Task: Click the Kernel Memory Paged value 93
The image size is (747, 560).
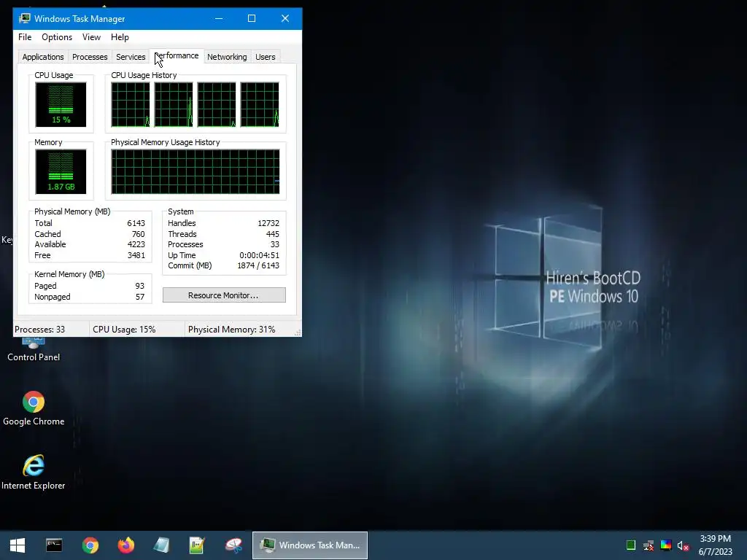Action: (x=139, y=286)
